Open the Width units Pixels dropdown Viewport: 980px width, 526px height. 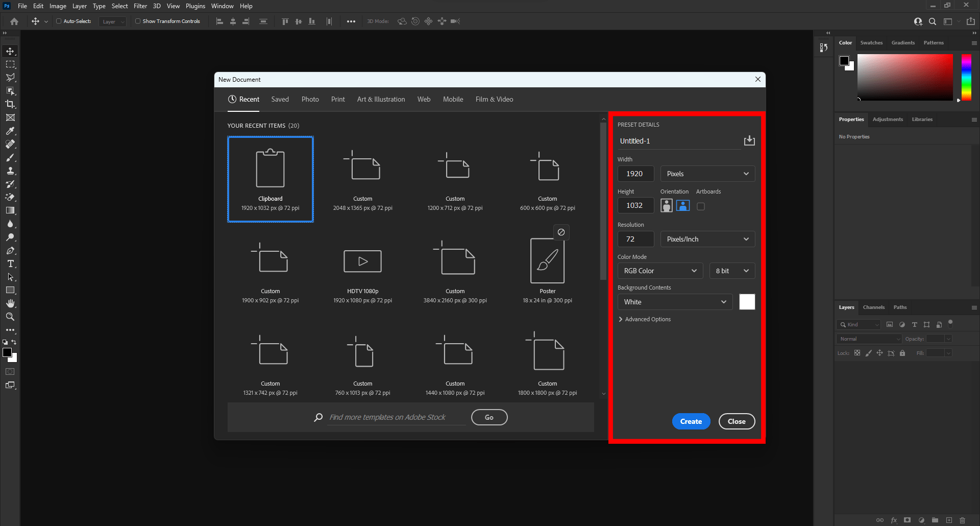coord(707,174)
